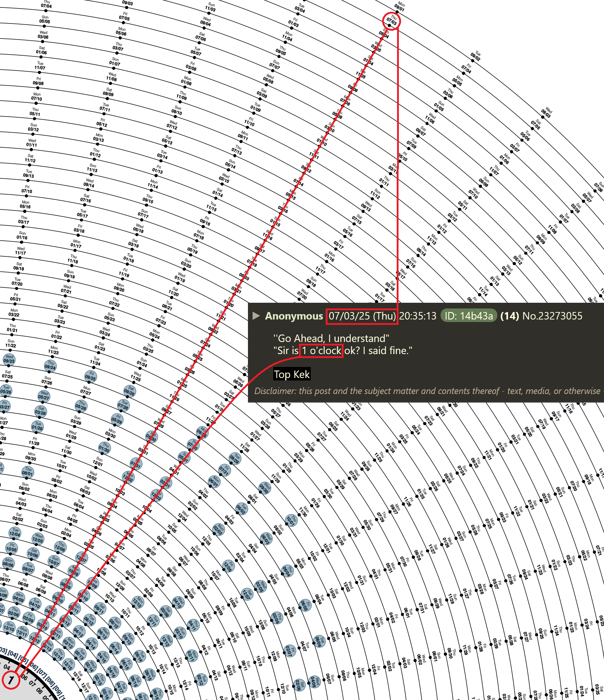Expand the post's triangle arrow beside Anonymous
604x700 pixels.
point(256,316)
